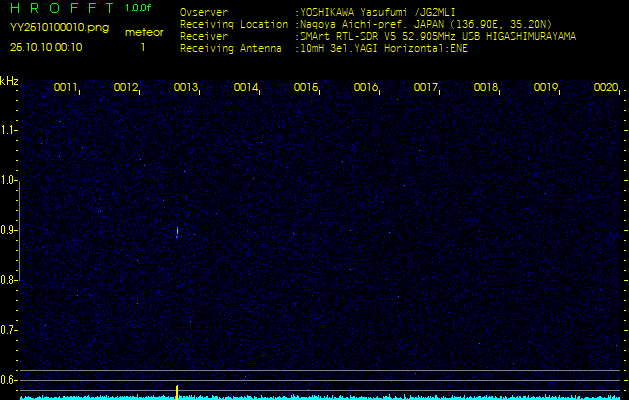
Task: Select the 0013 time marker
Action: click(186, 88)
